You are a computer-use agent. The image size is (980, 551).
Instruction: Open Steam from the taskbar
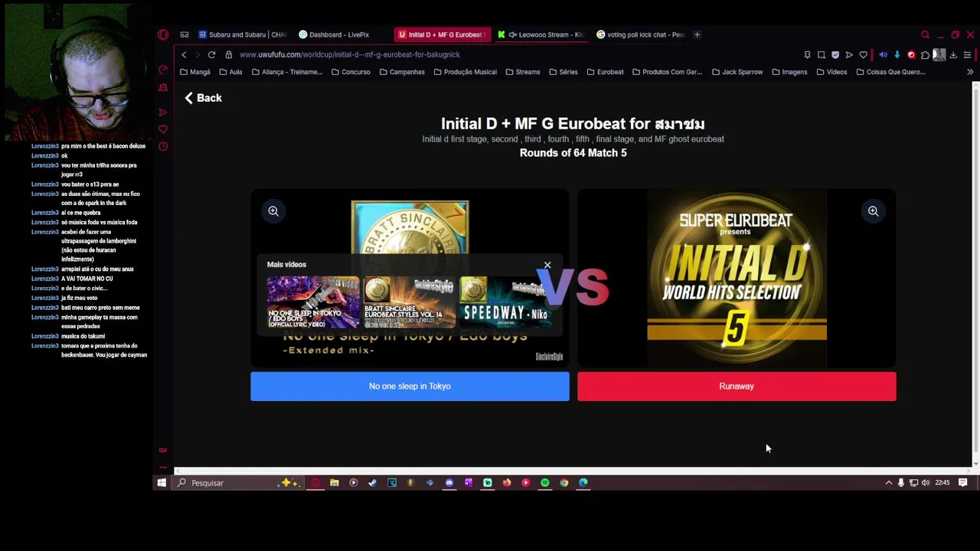click(x=372, y=483)
